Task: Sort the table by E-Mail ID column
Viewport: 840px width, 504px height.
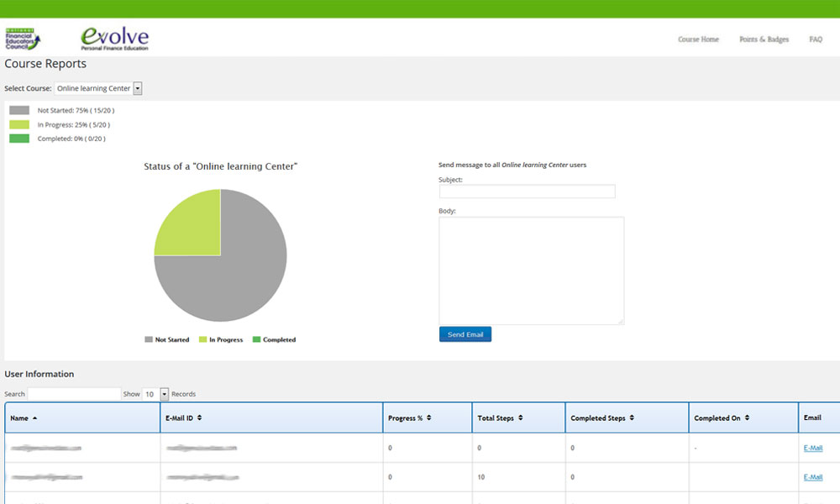Action: [x=271, y=417]
